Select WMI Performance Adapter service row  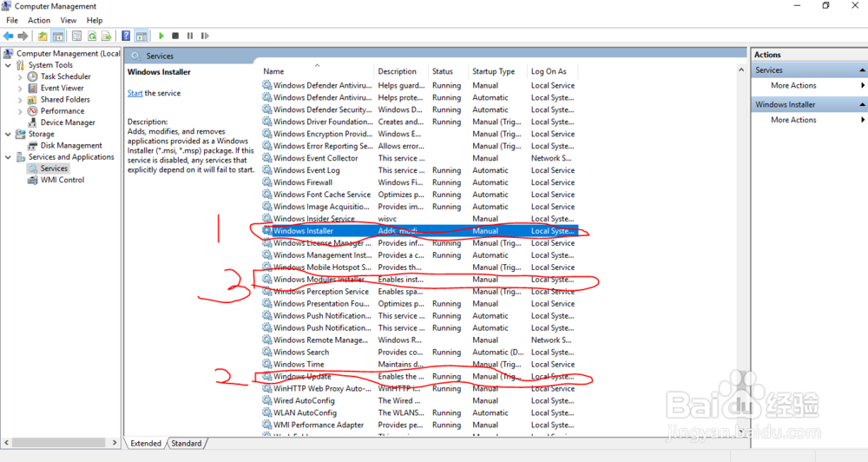(x=419, y=425)
